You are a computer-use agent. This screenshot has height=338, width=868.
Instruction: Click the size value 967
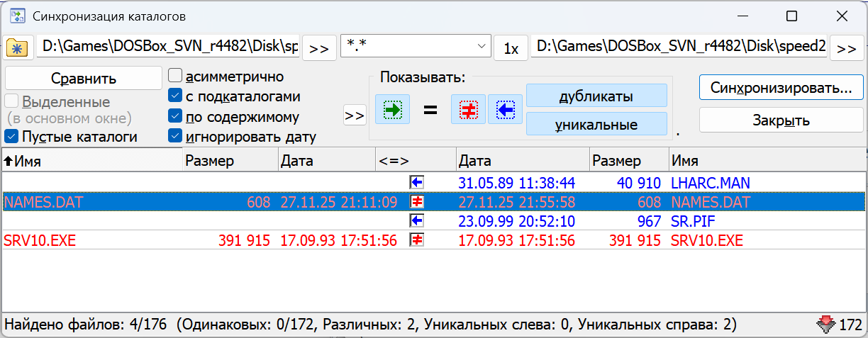point(650,221)
